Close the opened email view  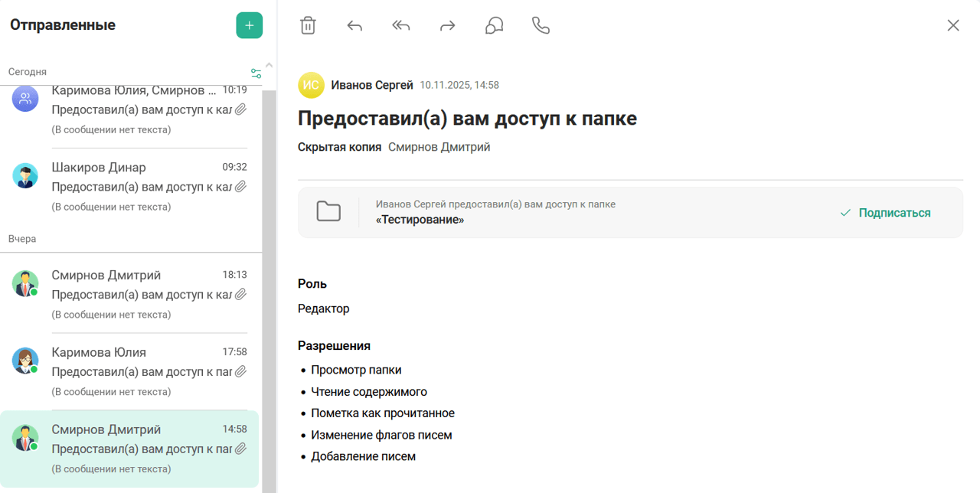click(x=952, y=25)
